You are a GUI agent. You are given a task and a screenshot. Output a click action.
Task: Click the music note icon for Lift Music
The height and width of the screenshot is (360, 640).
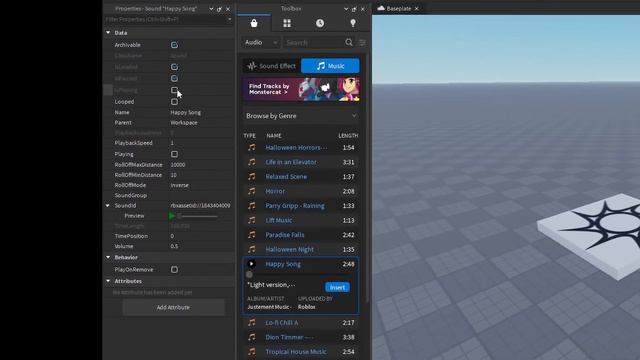(252, 220)
